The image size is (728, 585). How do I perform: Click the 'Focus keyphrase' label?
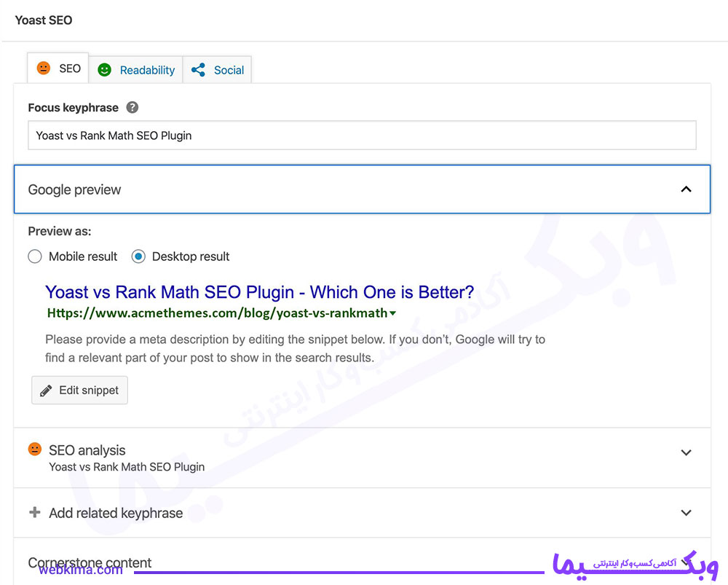pyautogui.click(x=74, y=107)
